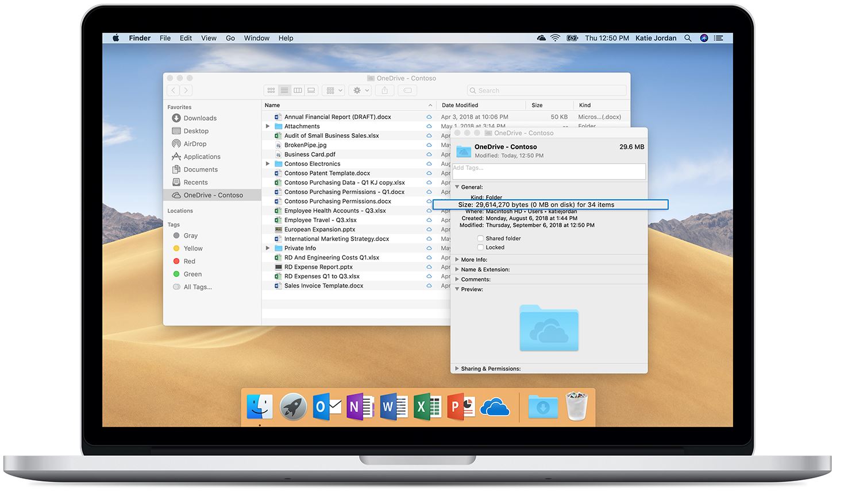
Task: Collapse the Preview section
Action: [x=457, y=289]
